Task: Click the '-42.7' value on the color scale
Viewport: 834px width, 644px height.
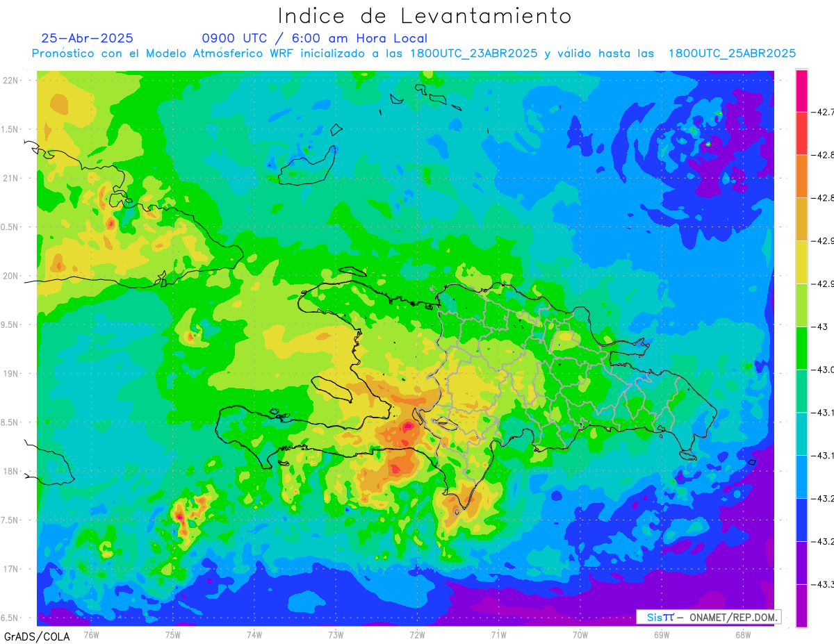Action: click(x=824, y=112)
